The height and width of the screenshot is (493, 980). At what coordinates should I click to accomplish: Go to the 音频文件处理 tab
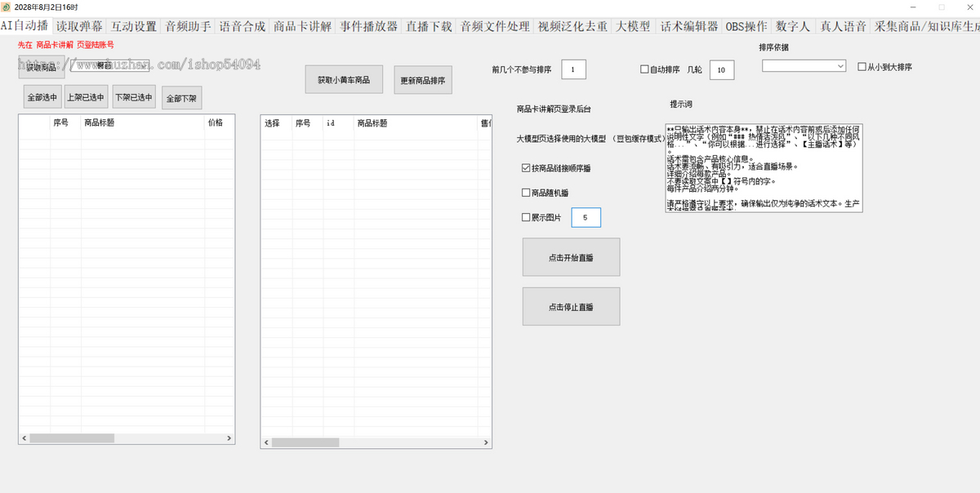(x=495, y=26)
